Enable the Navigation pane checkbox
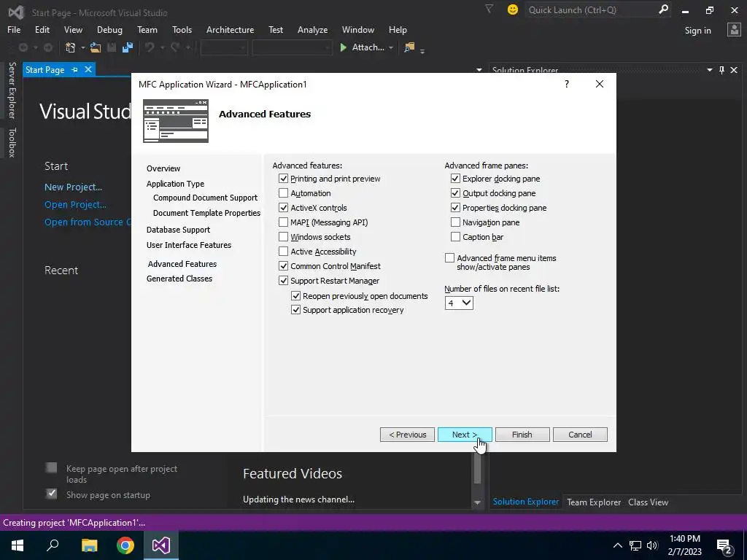The height and width of the screenshot is (560, 747). (x=455, y=222)
